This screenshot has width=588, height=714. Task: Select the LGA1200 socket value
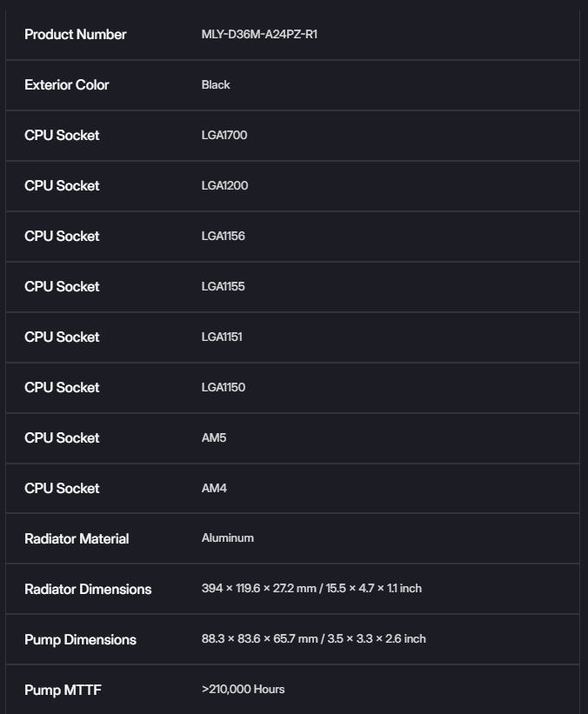(224, 186)
